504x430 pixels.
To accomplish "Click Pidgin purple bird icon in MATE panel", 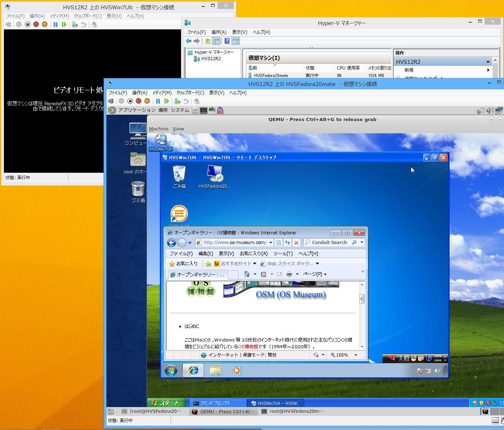I will click(x=220, y=110).
